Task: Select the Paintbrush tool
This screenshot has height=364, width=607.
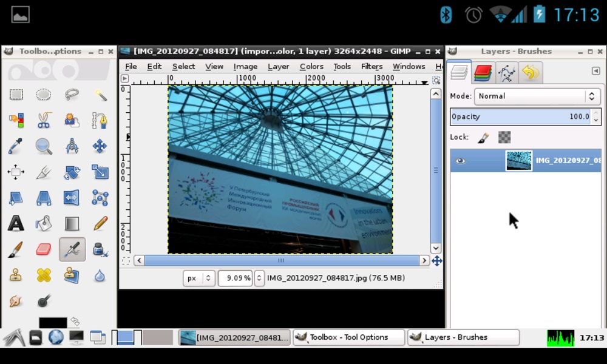Action: coord(16,249)
